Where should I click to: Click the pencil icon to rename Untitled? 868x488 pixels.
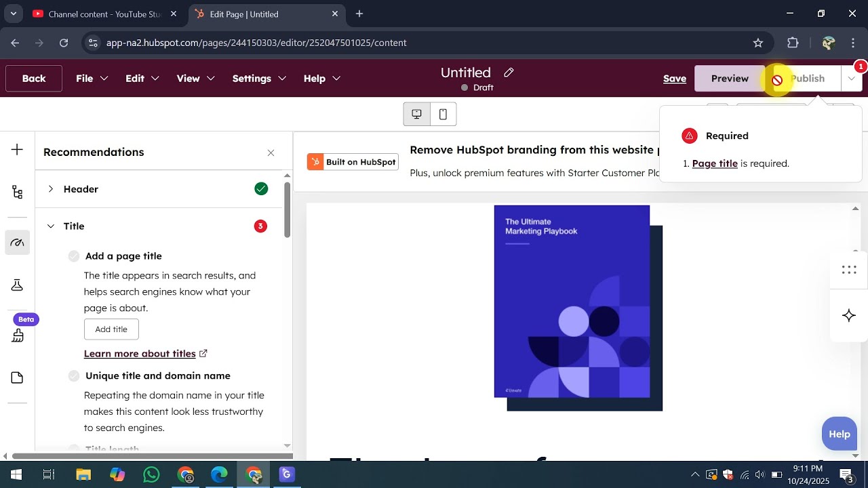[509, 73]
